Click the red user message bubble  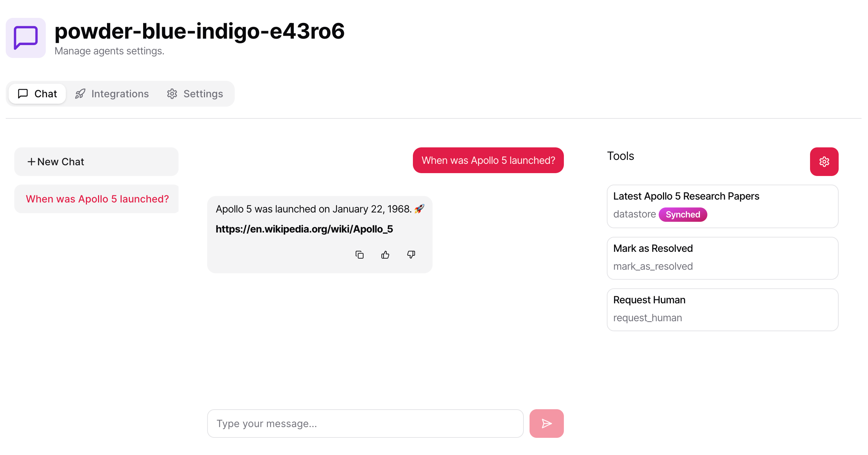tap(488, 160)
